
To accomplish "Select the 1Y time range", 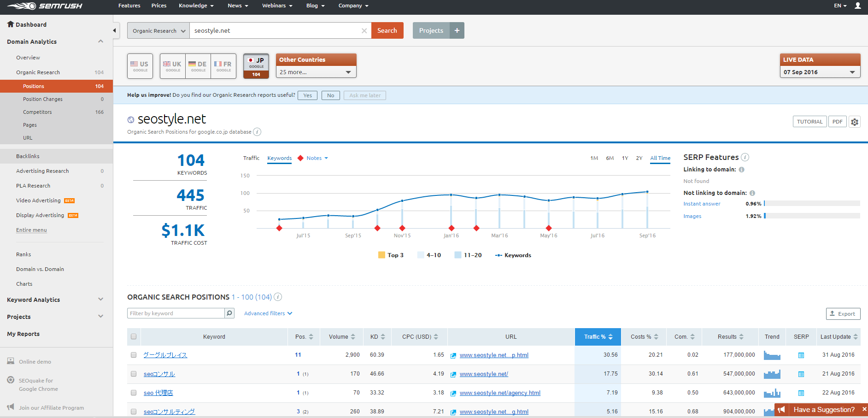I will (625, 158).
